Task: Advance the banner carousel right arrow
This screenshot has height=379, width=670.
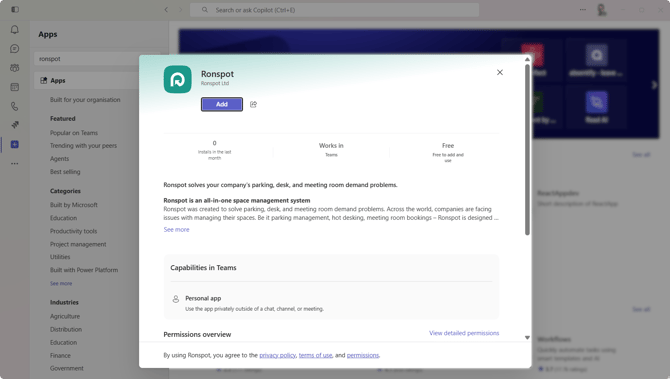Action: tap(654, 85)
